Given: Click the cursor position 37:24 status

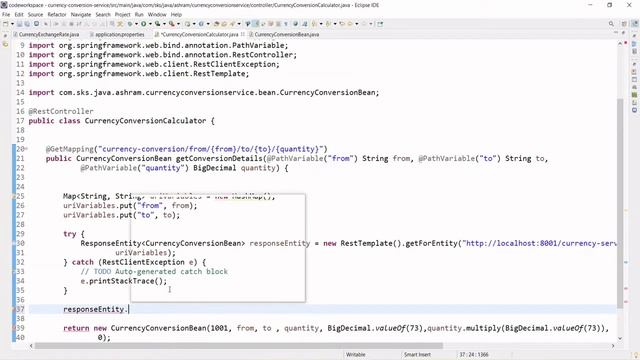Looking at the screenshot, I should click(x=473, y=355).
